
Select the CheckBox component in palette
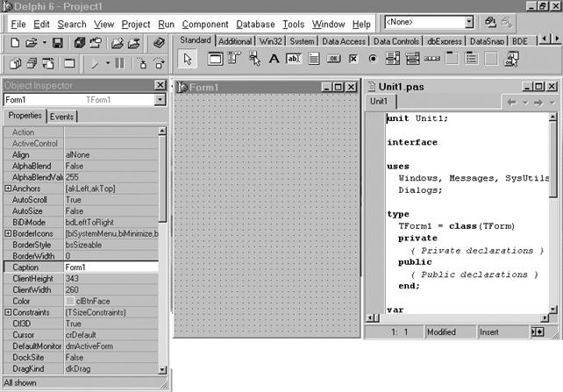coord(353,59)
